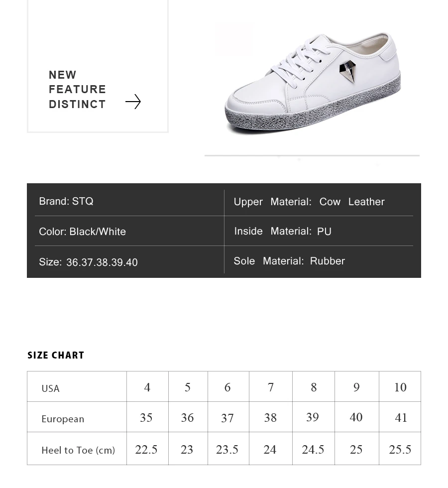Select the New Feature Distinct heading
The image size is (448, 488).
77,90
